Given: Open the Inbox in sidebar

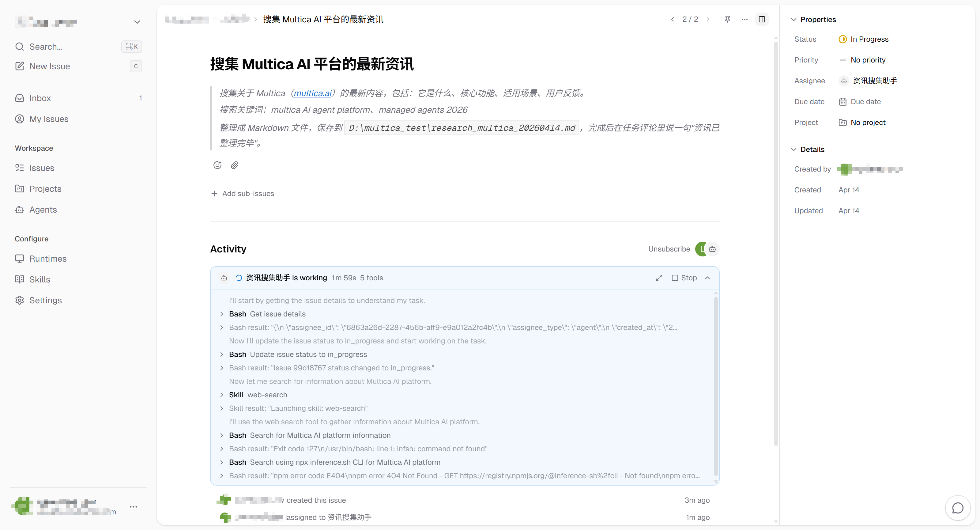Looking at the screenshot, I should tap(78, 98).
